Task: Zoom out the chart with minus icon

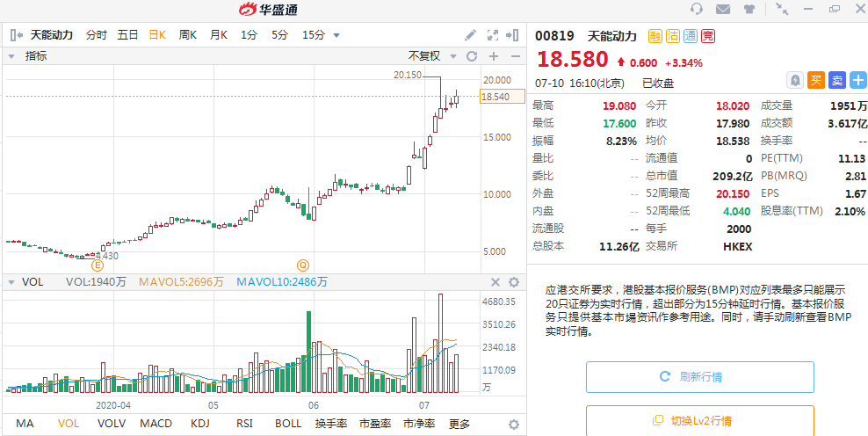Action: (516, 56)
